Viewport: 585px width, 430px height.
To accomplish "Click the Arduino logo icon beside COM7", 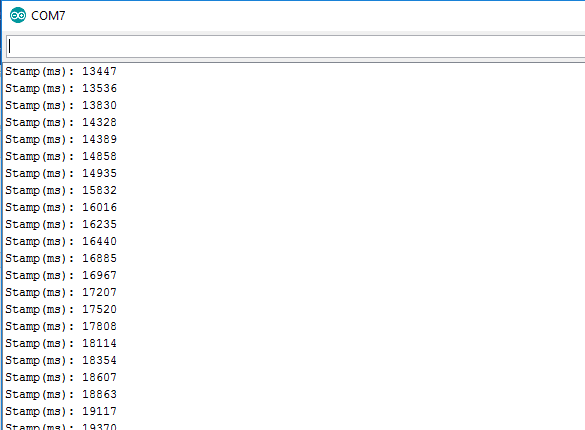I will point(18,15).
